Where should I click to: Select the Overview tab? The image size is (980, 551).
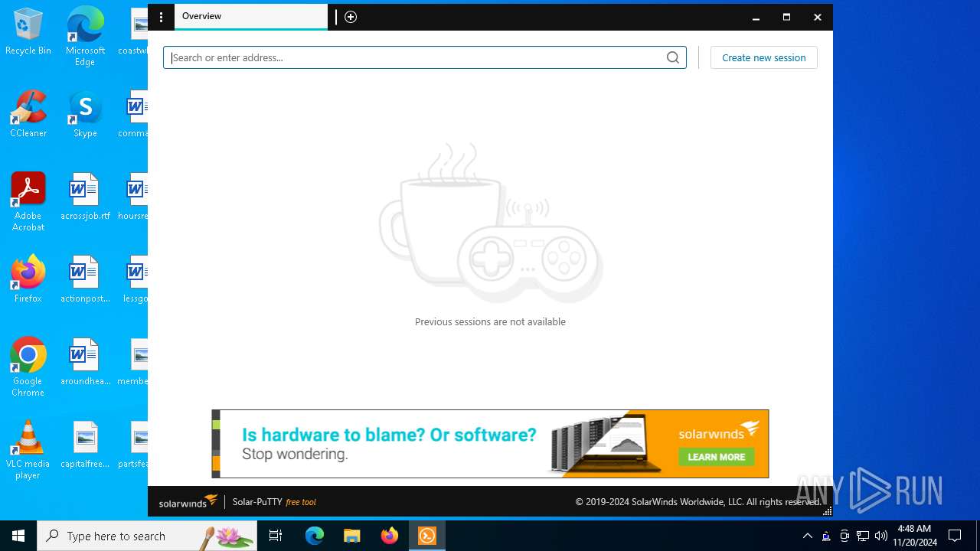pos(251,17)
